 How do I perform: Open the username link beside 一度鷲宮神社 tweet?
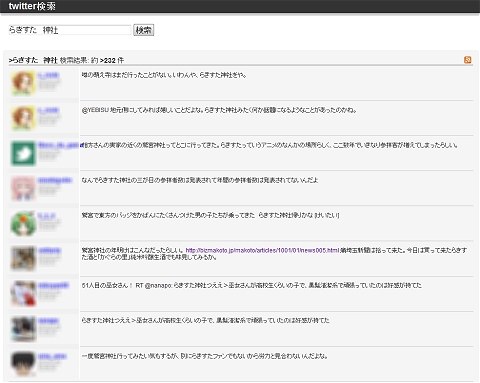[52, 356]
